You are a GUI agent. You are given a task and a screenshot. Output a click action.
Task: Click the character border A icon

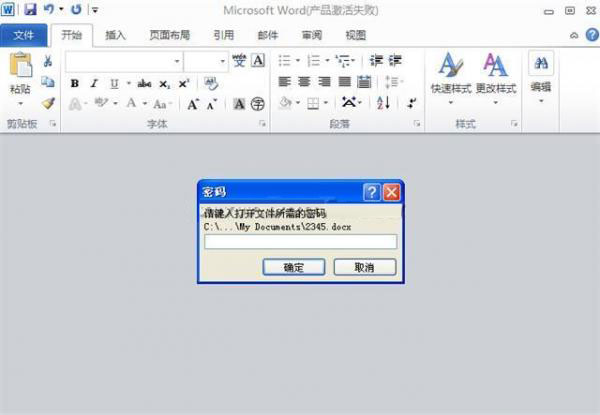pyautogui.click(x=258, y=60)
